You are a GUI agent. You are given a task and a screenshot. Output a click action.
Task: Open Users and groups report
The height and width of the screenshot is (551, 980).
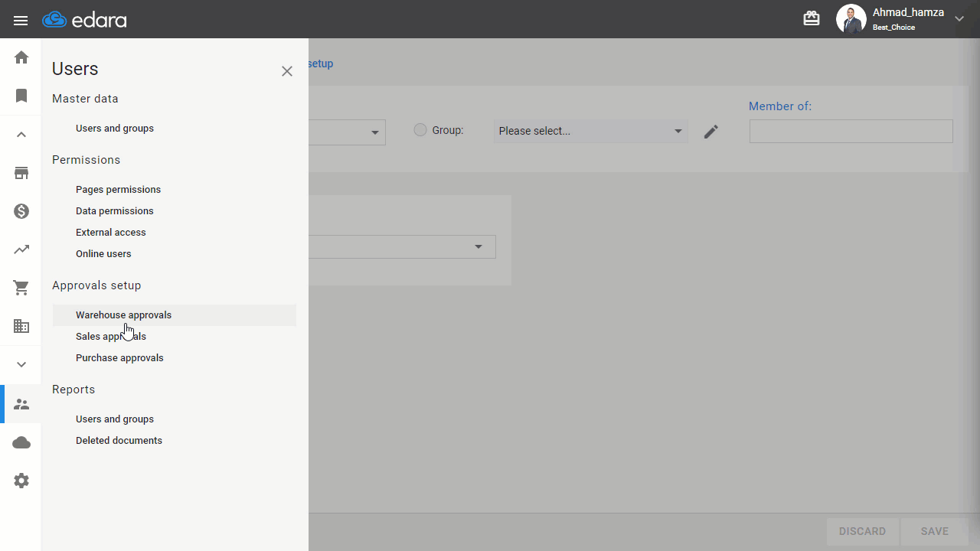click(x=115, y=419)
